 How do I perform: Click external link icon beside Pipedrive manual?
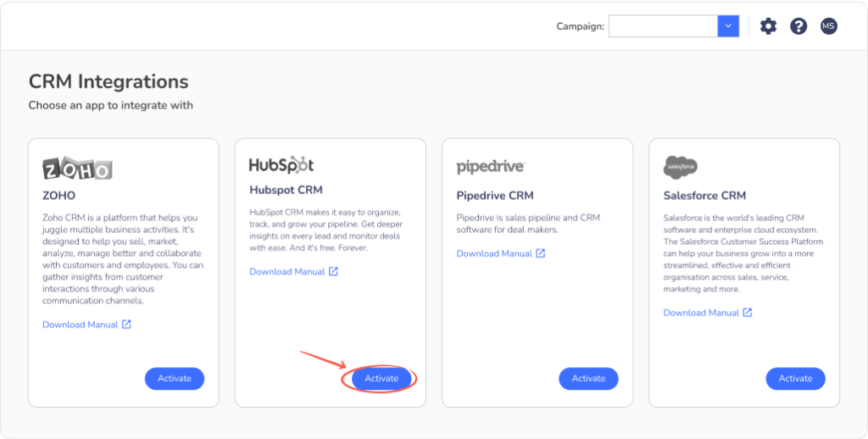540,253
